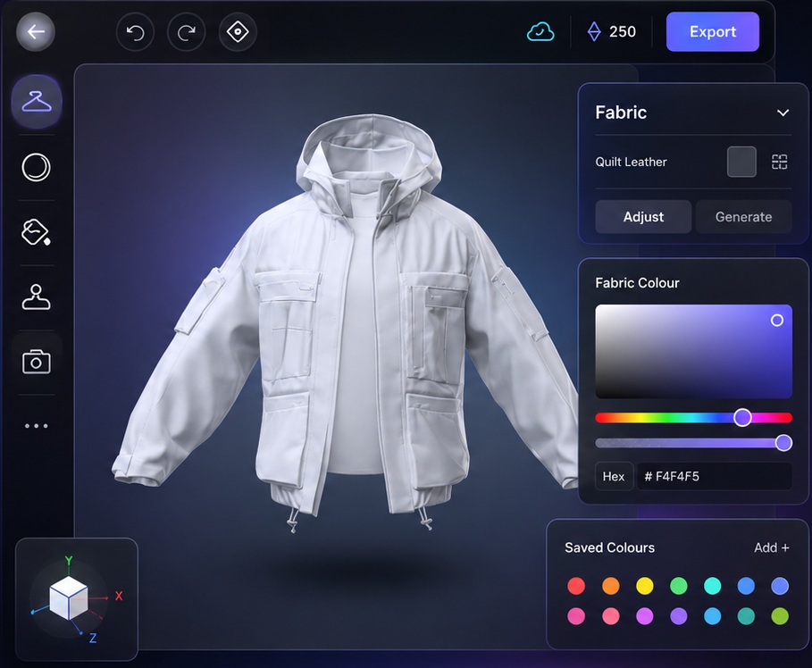
Task: Click the Saved Colours heading
Action: click(609, 547)
